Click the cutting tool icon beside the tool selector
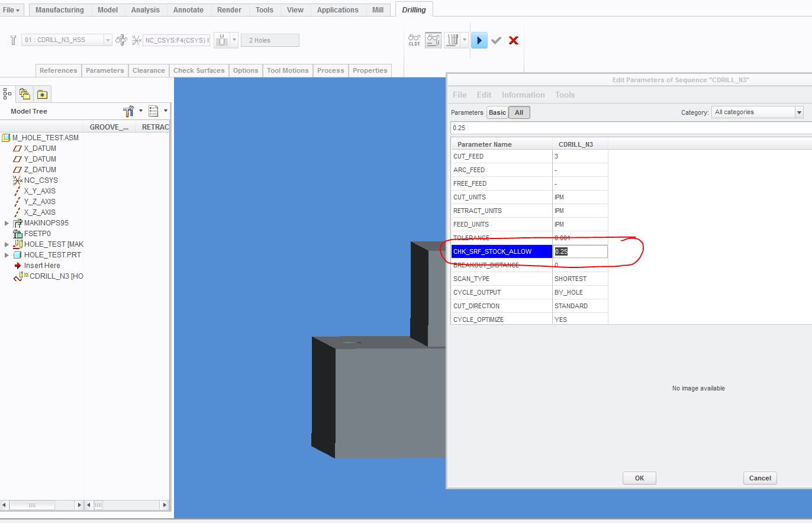 click(x=13, y=40)
